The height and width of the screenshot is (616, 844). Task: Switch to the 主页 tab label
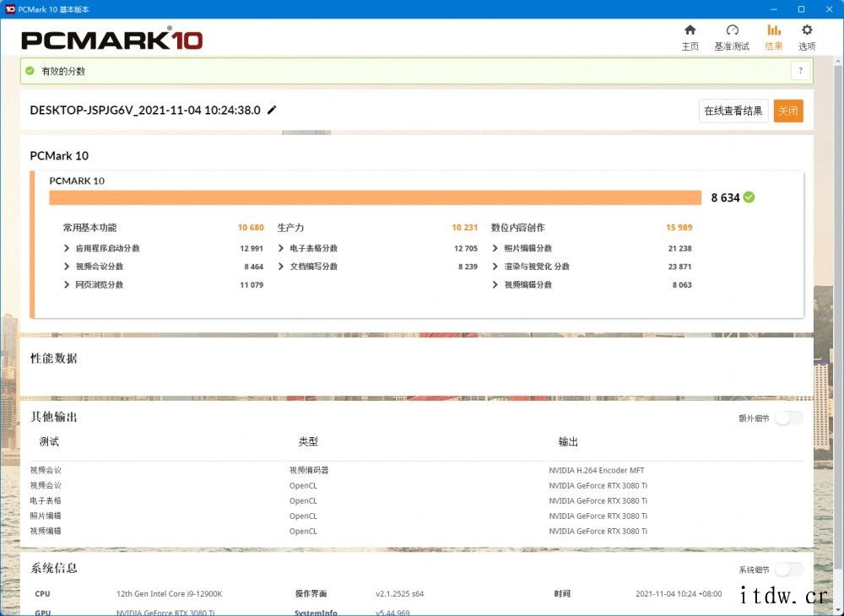(x=690, y=46)
